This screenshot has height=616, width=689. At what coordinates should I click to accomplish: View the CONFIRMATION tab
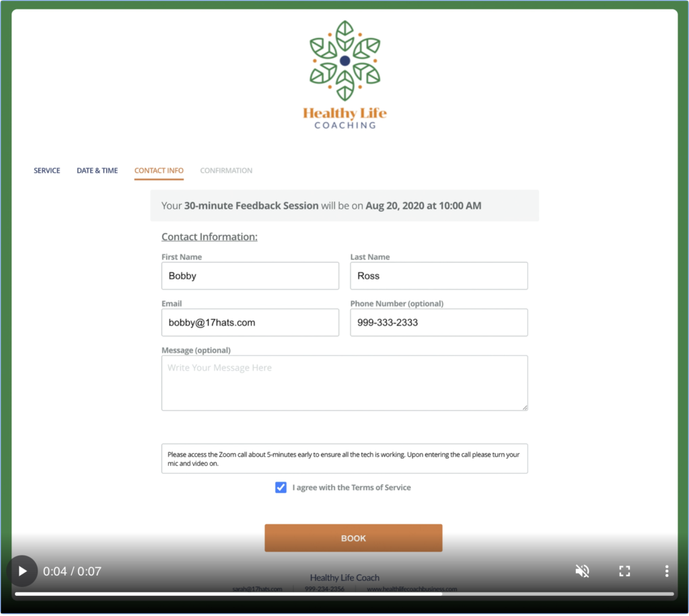pyautogui.click(x=226, y=170)
